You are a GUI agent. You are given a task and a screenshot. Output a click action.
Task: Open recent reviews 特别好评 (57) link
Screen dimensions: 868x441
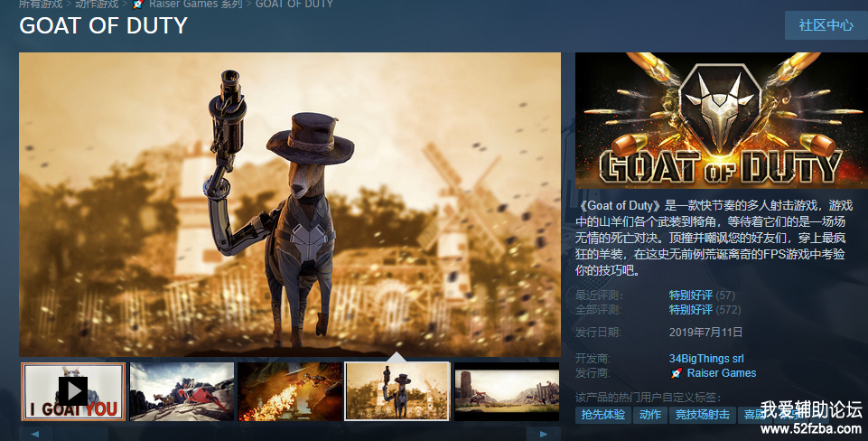[702, 296]
